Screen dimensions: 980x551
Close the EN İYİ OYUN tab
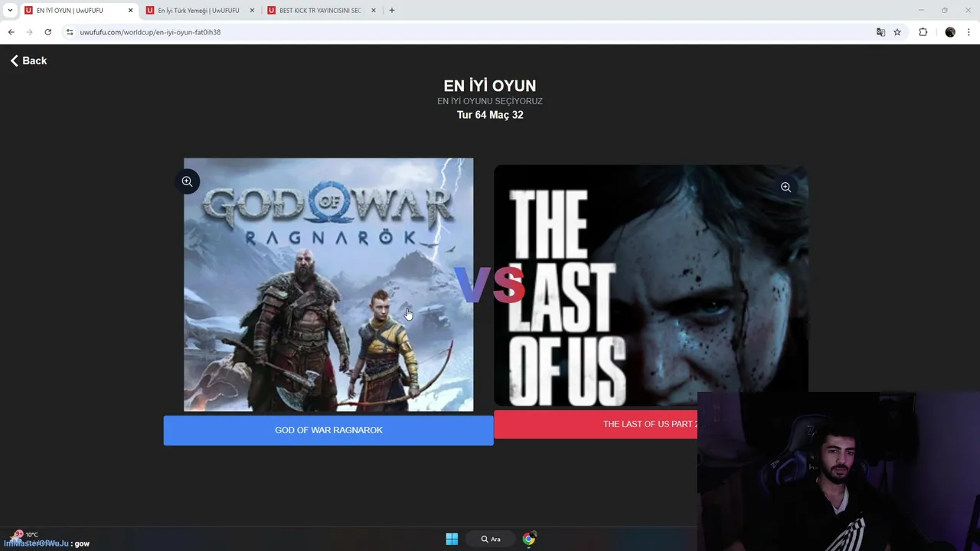(x=130, y=11)
